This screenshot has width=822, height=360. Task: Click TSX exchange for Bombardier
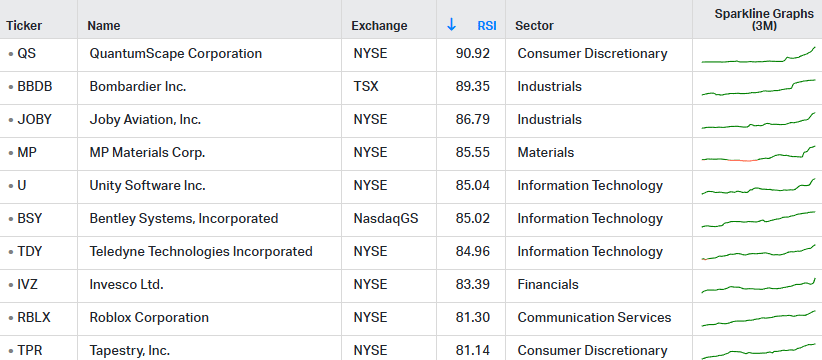coord(366,86)
